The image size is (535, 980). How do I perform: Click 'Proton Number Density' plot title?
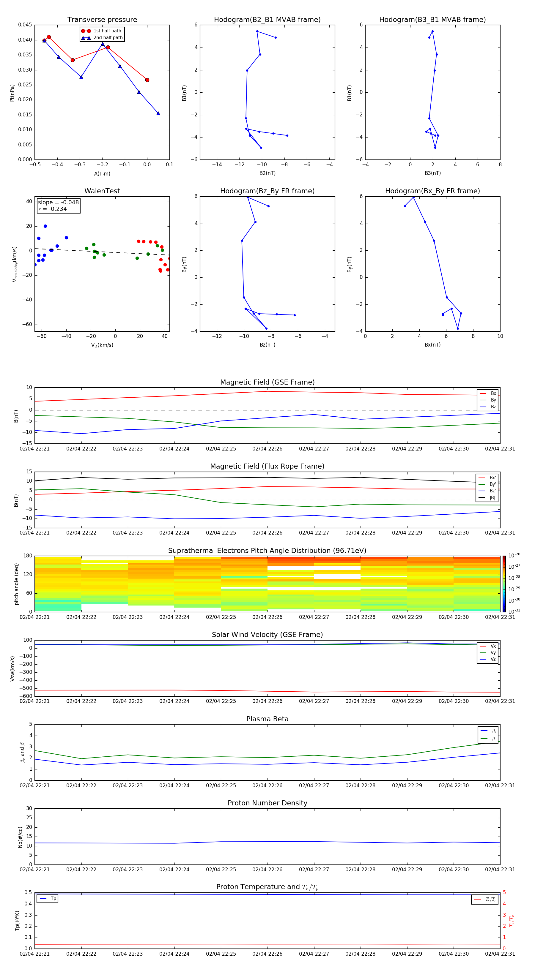pyautogui.click(x=267, y=803)
